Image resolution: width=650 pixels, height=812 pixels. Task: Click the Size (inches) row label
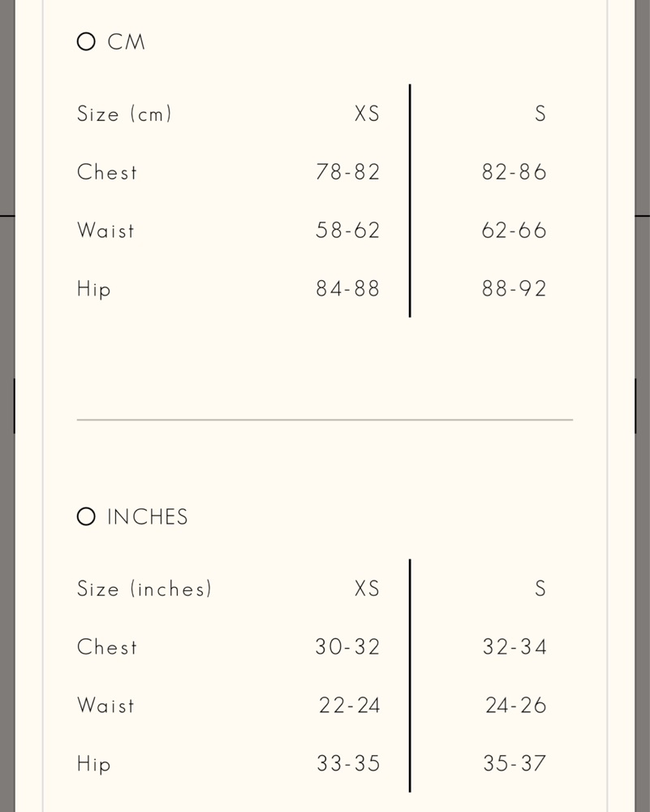tap(144, 589)
